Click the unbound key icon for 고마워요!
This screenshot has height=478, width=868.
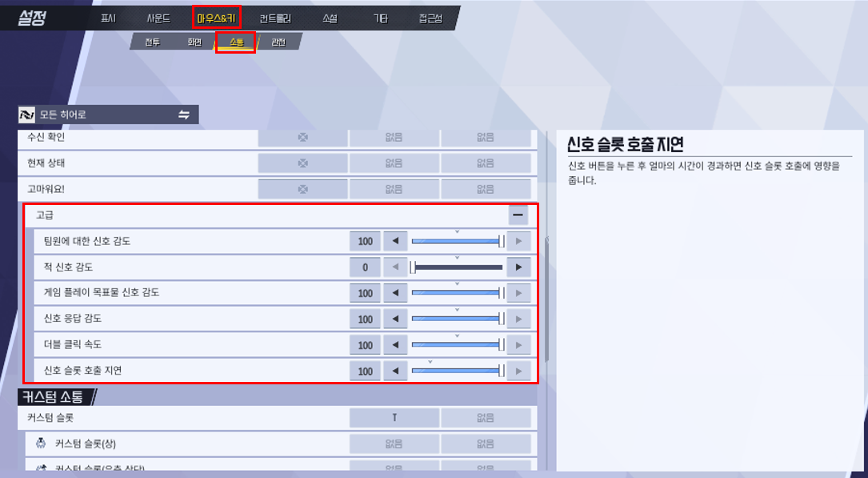click(303, 190)
